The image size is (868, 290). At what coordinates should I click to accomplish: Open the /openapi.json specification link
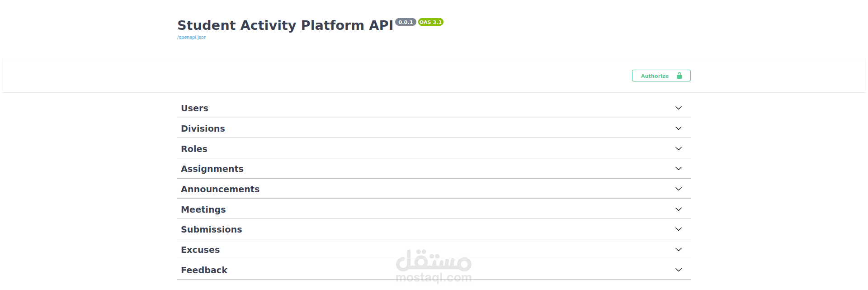point(191,37)
